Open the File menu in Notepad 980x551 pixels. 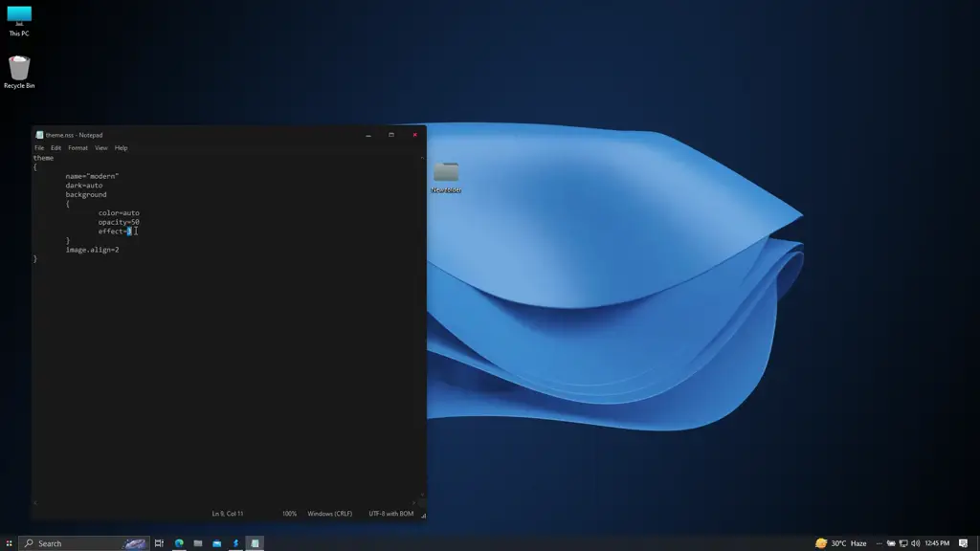(37, 147)
